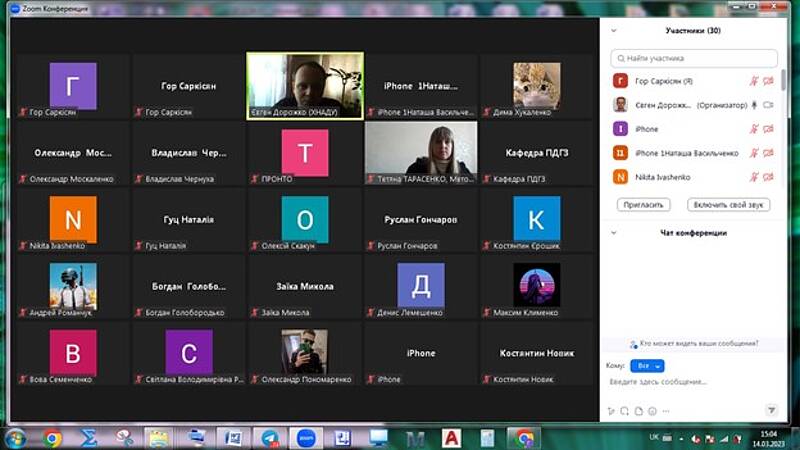This screenshot has width=800, height=450.
Task: Open Telegram from the taskbar
Action: [x=270, y=438]
